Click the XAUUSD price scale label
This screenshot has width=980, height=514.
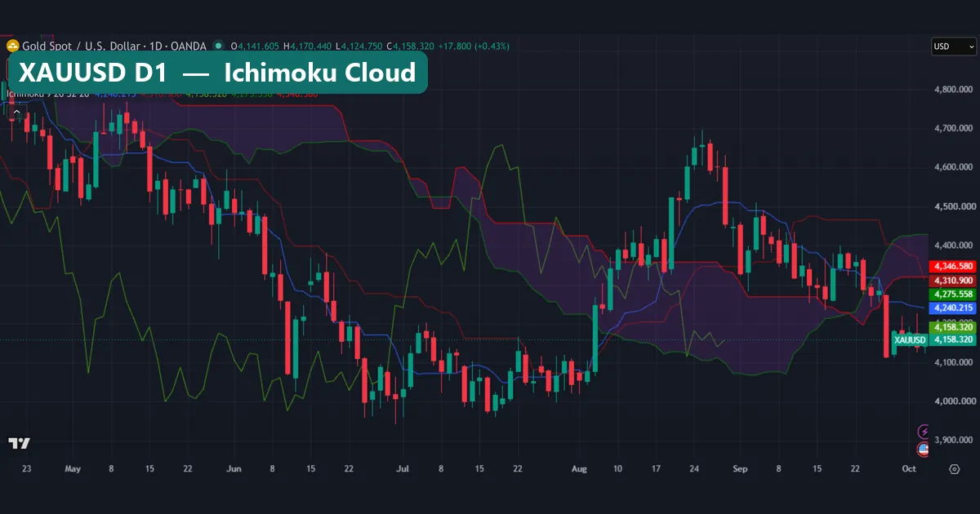pos(911,339)
